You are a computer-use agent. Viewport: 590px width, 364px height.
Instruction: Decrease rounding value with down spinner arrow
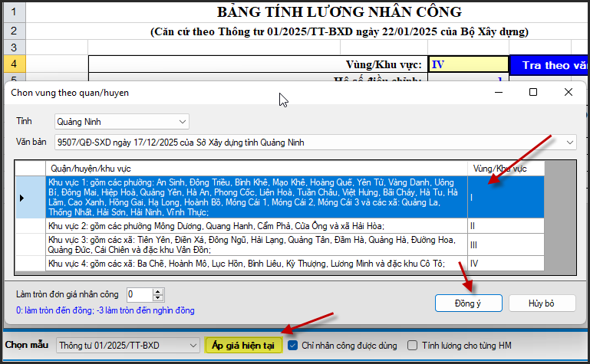pos(158,298)
